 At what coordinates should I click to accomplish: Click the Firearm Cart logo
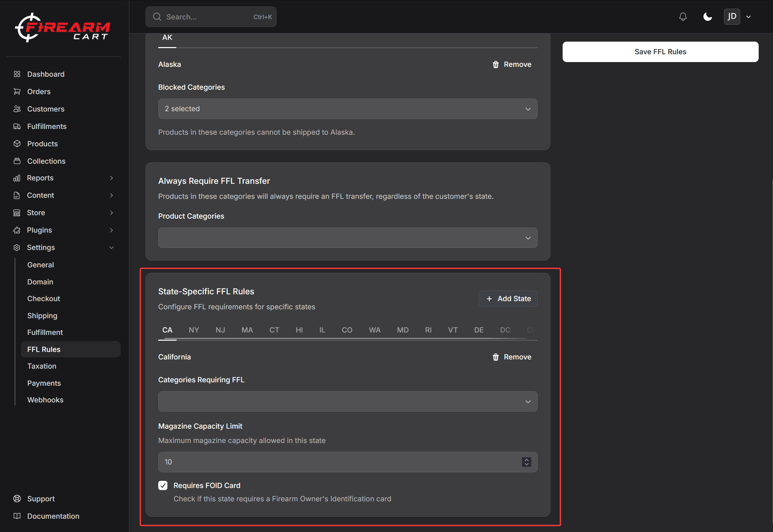63,28
